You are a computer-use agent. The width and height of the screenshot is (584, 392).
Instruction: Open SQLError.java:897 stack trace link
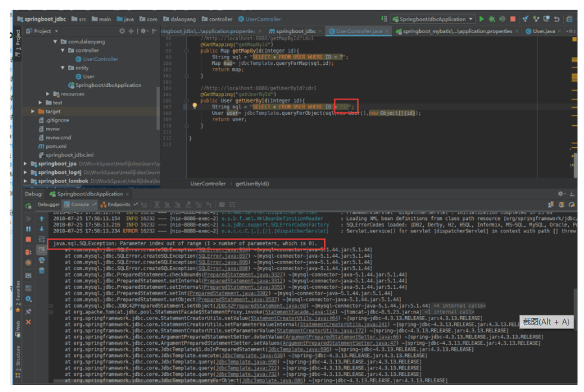tap(223, 256)
